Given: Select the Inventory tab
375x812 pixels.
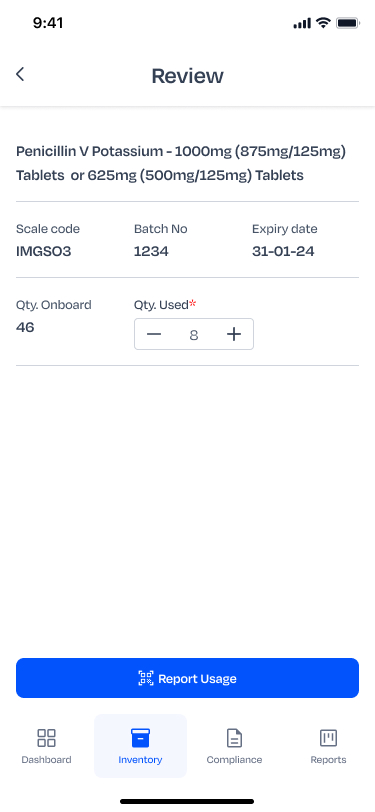Looking at the screenshot, I should click(x=140, y=746).
